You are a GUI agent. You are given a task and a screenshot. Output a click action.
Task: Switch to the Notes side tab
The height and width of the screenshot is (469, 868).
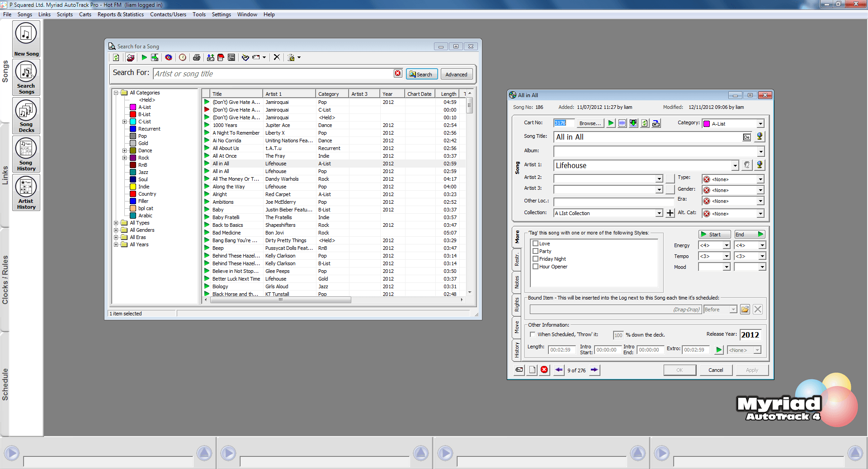tap(517, 282)
